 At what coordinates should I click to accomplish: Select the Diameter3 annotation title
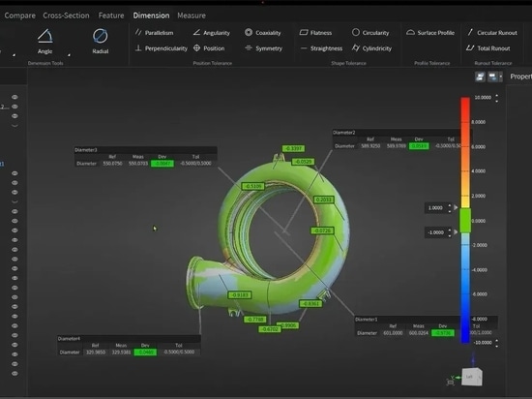(x=86, y=150)
